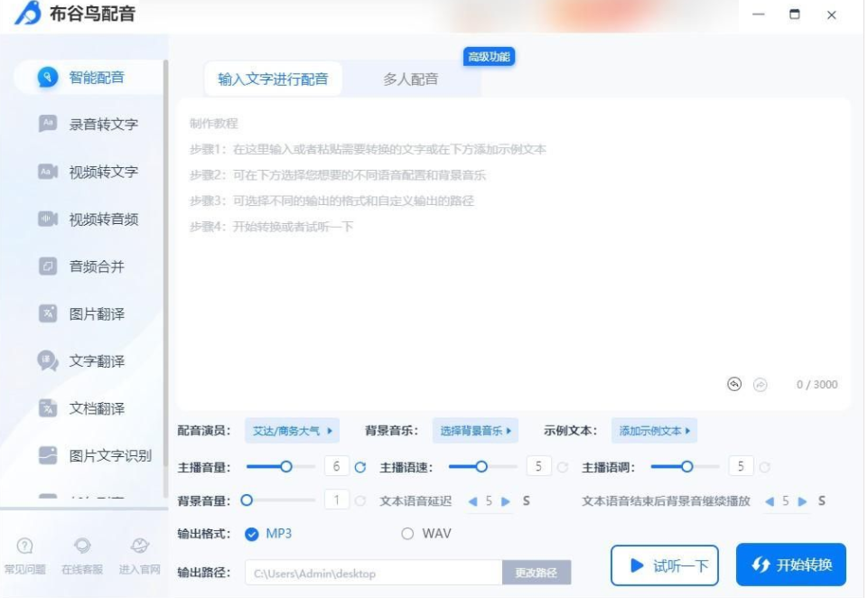Reset 背景音量 with refresh icon
The width and height of the screenshot is (868, 598).
[360, 500]
